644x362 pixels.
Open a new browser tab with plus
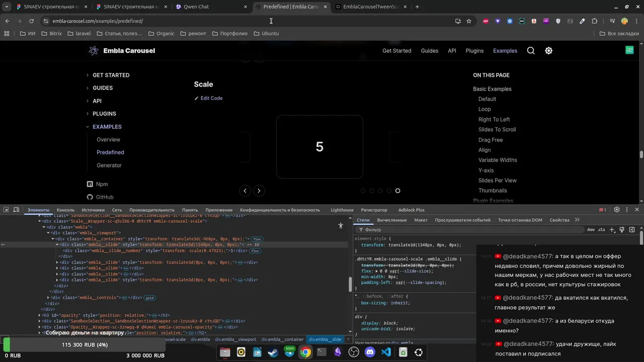[x=417, y=7]
